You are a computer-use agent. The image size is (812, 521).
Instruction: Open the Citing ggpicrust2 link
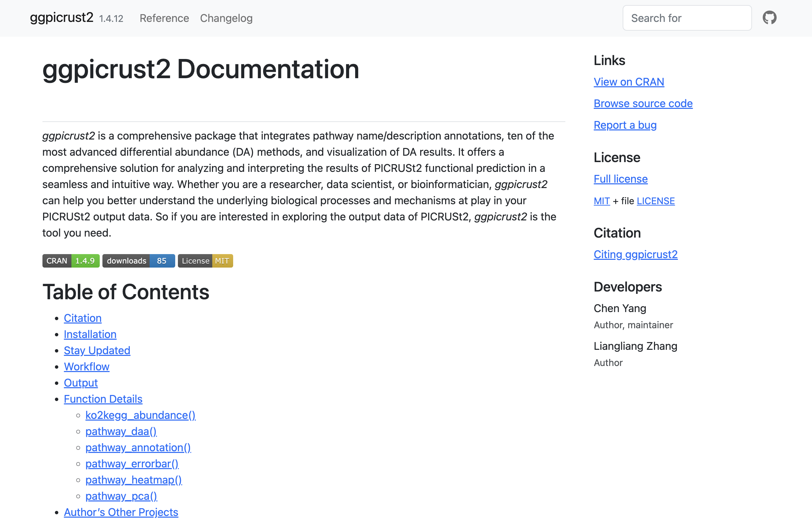click(635, 254)
